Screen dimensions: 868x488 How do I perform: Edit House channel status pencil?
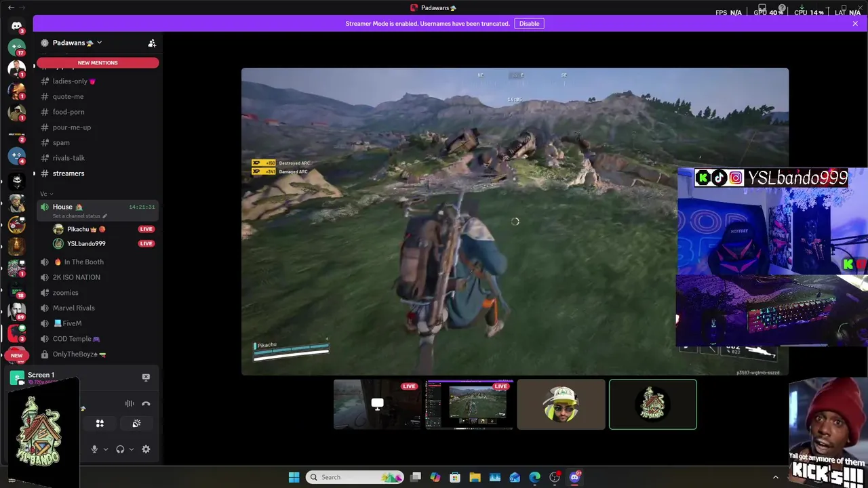tap(104, 216)
